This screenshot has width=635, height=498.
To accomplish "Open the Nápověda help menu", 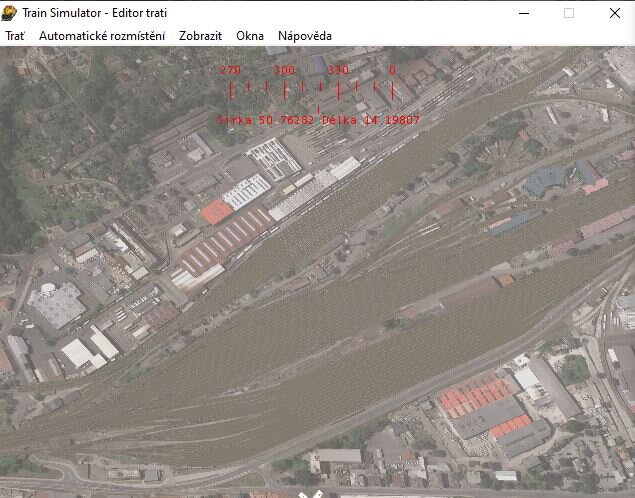I will 305,36.
